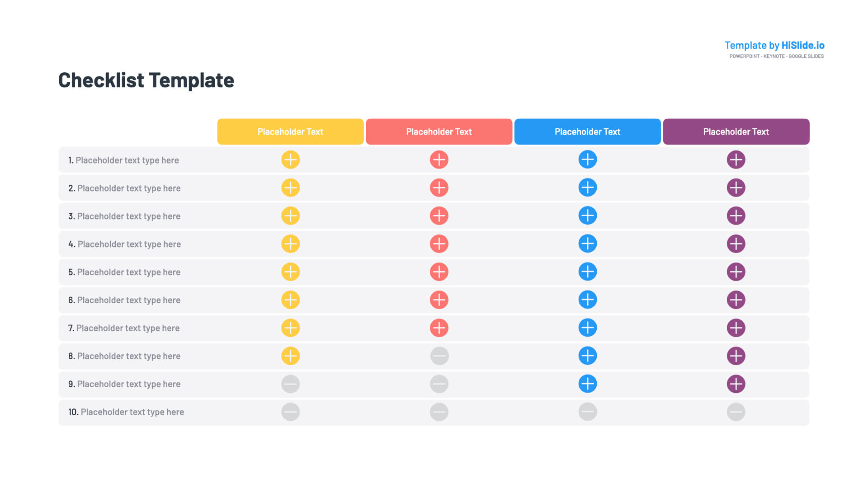Click the red plus icon row 3
Image resolution: width=868 pixels, height=488 pixels.
click(x=439, y=216)
